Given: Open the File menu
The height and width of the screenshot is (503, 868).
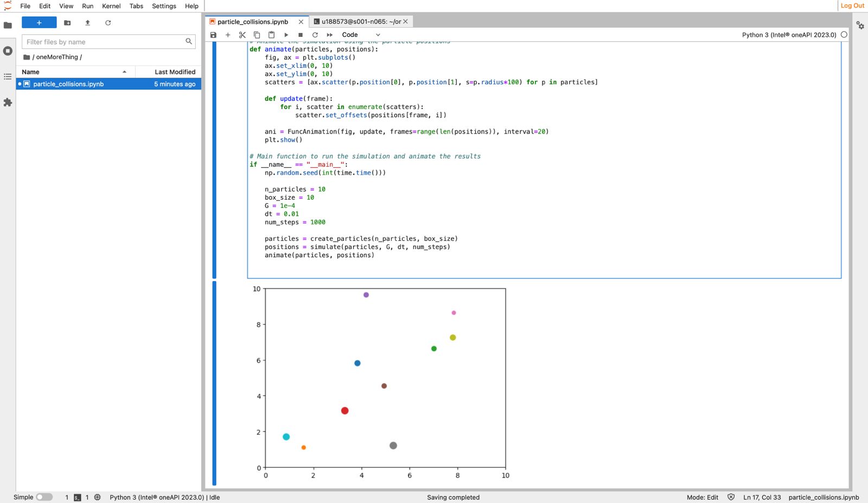Looking at the screenshot, I should pyautogui.click(x=25, y=6).
